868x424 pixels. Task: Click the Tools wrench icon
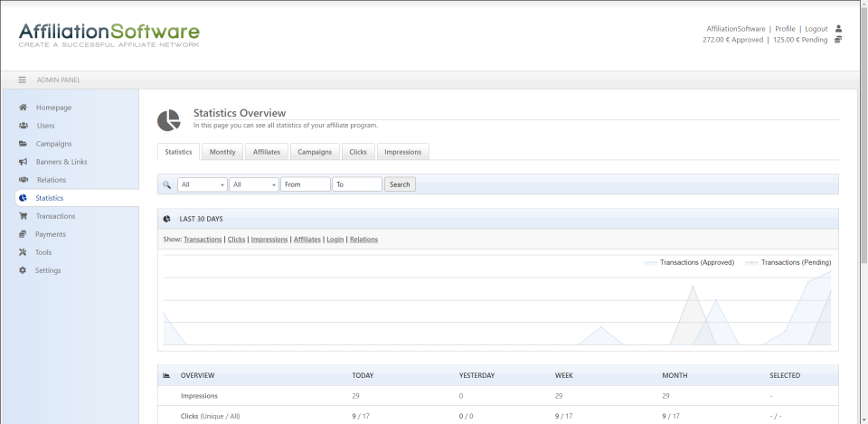pos(23,252)
